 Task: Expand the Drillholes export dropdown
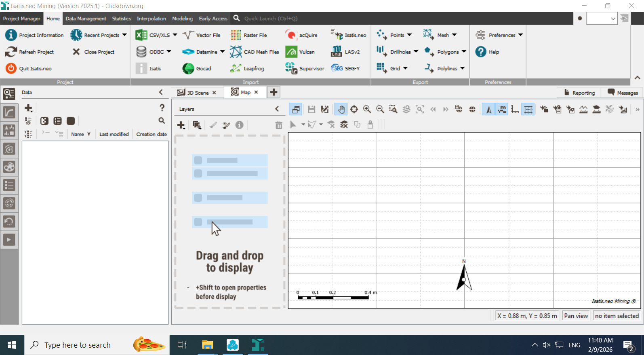[416, 52]
